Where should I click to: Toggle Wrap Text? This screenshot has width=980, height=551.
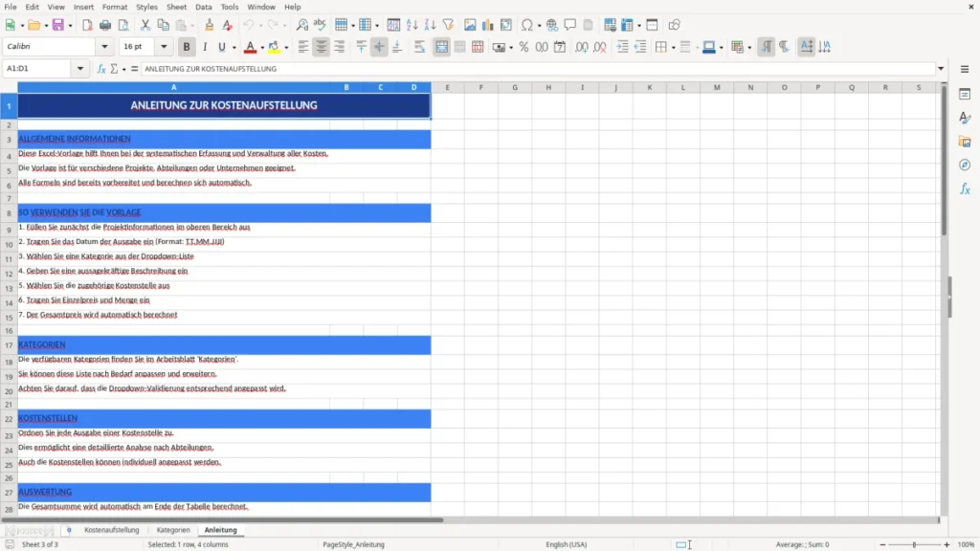(419, 47)
